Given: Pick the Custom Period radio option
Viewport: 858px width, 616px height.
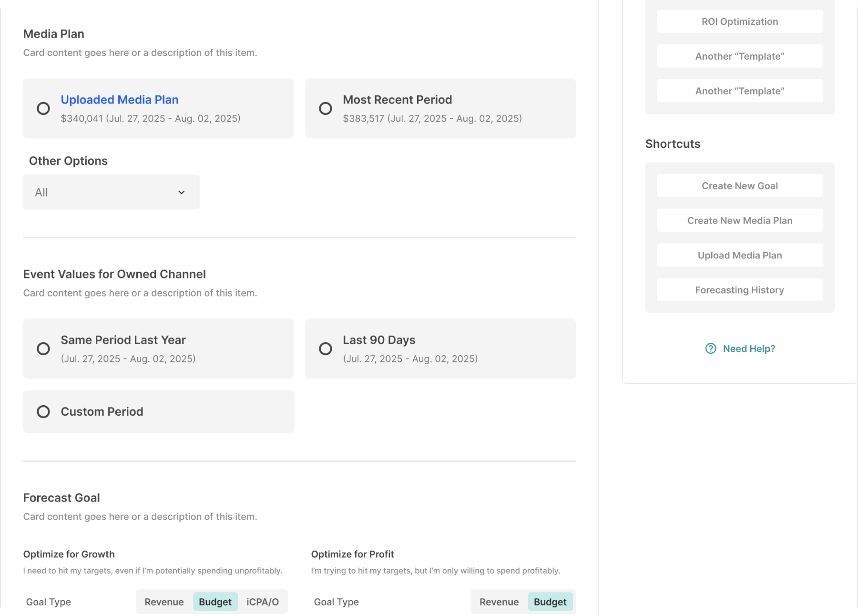Looking at the screenshot, I should point(43,412).
